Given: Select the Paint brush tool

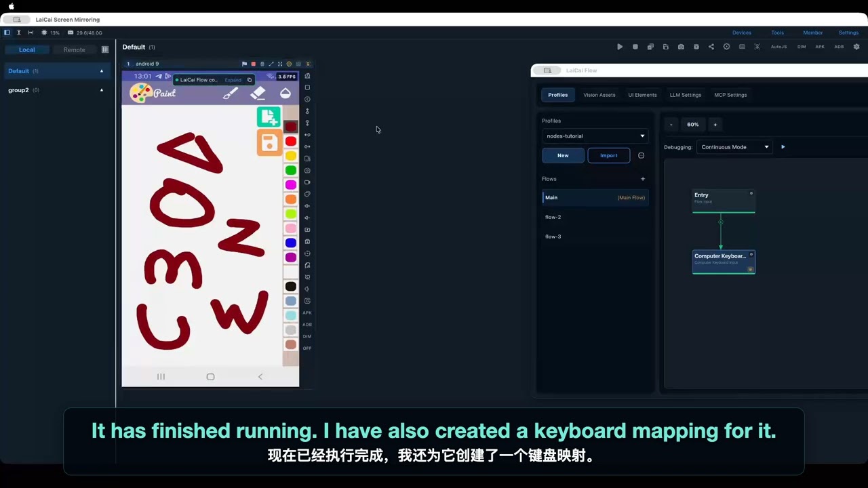Looking at the screenshot, I should point(231,93).
